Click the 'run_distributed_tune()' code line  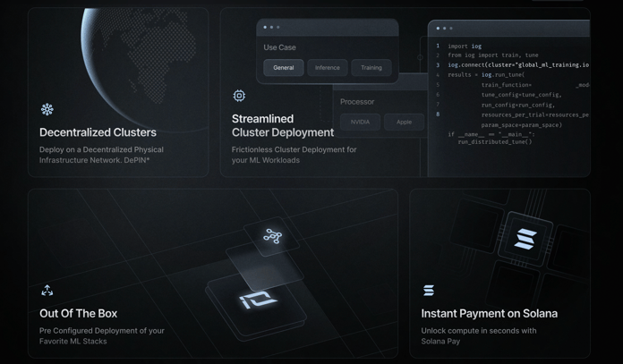[x=495, y=141]
